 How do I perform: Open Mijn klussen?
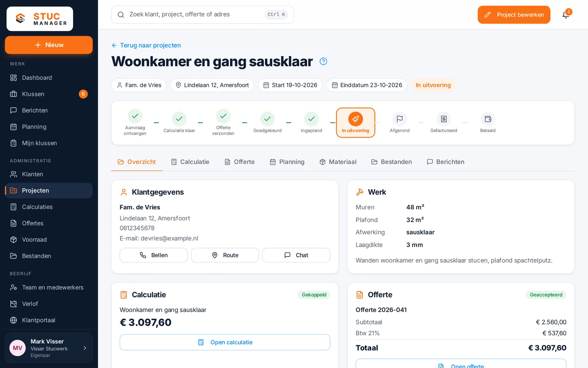[x=49, y=143]
